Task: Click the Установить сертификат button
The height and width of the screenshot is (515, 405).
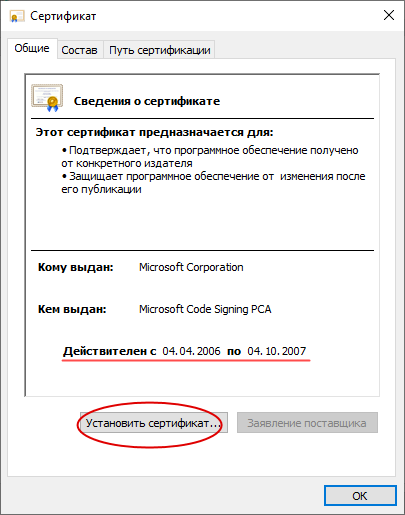Action: tap(154, 423)
